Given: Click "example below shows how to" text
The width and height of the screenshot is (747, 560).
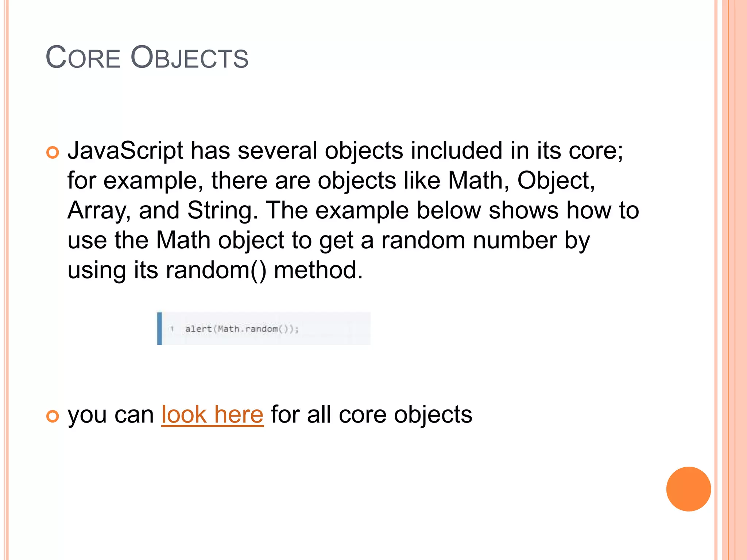Looking at the screenshot, I should click(x=477, y=210).
